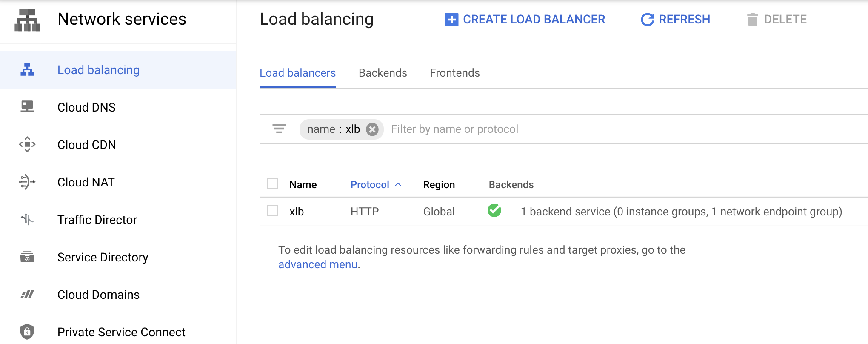The height and width of the screenshot is (344, 868).
Task: Click Create Load Balancer button
Action: tap(525, 20)
